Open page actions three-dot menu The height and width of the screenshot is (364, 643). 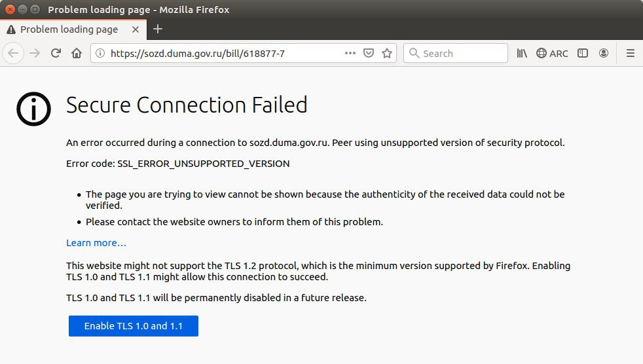(x=350, y=53)
